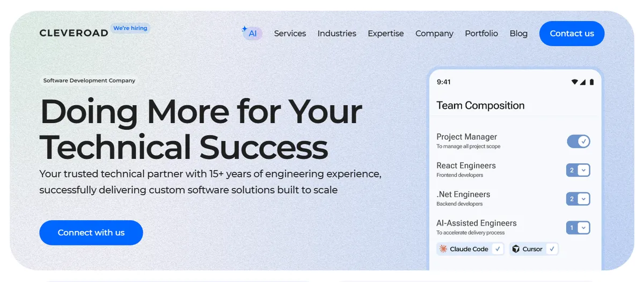Click the battery icon in phone status bar

[591, 82]
